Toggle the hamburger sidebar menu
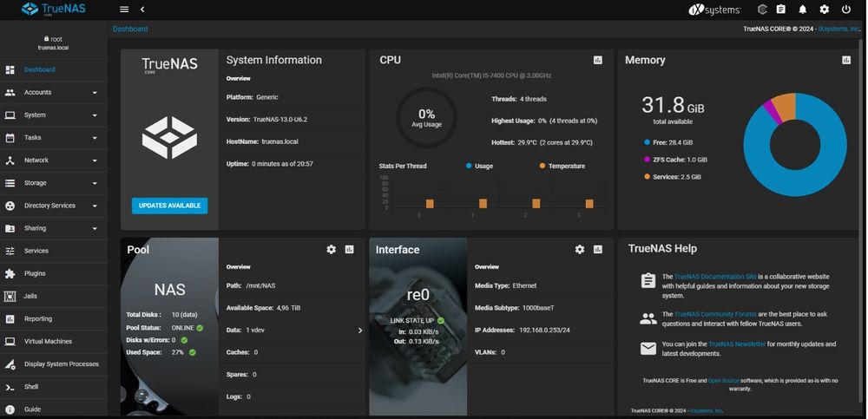Viewport: 868px width, 419px height. pyautogui.click(x=124, y=10)
